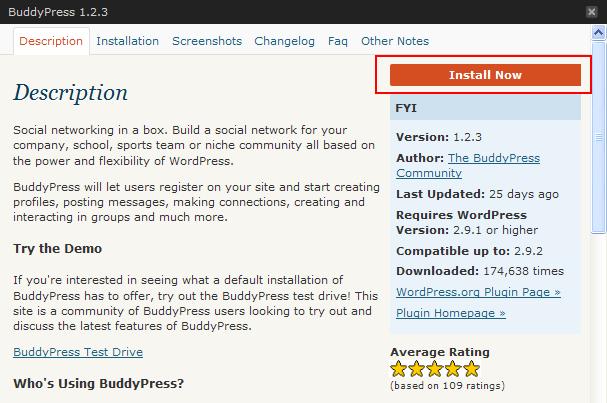The height and width of the screenshot is (403, 607).
Task: Follow the BuddyPress Test Drive link
Action: click(x=78, y=352)
